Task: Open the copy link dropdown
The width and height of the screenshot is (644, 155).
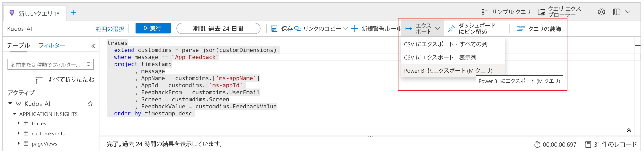Action: (345, 29)
